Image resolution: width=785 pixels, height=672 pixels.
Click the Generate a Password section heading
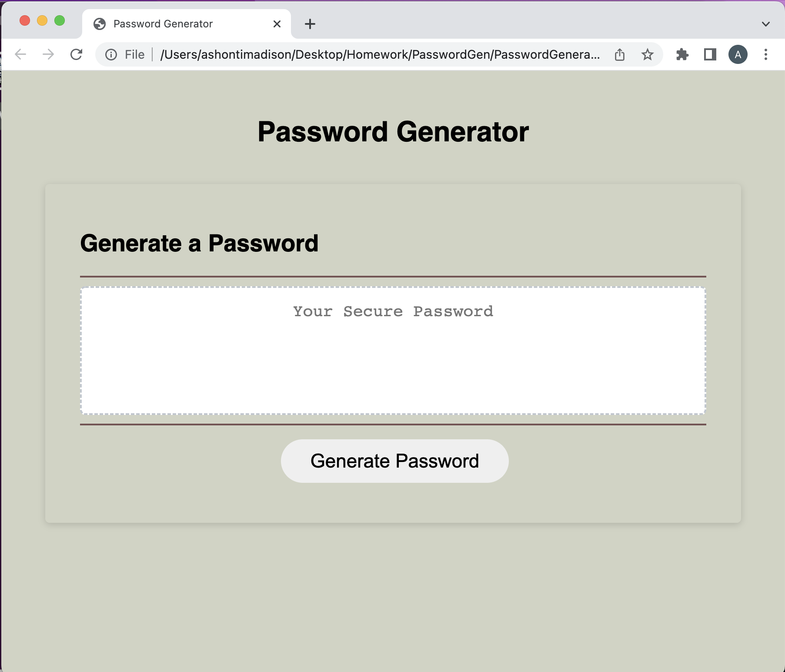(x=199, y=243)
